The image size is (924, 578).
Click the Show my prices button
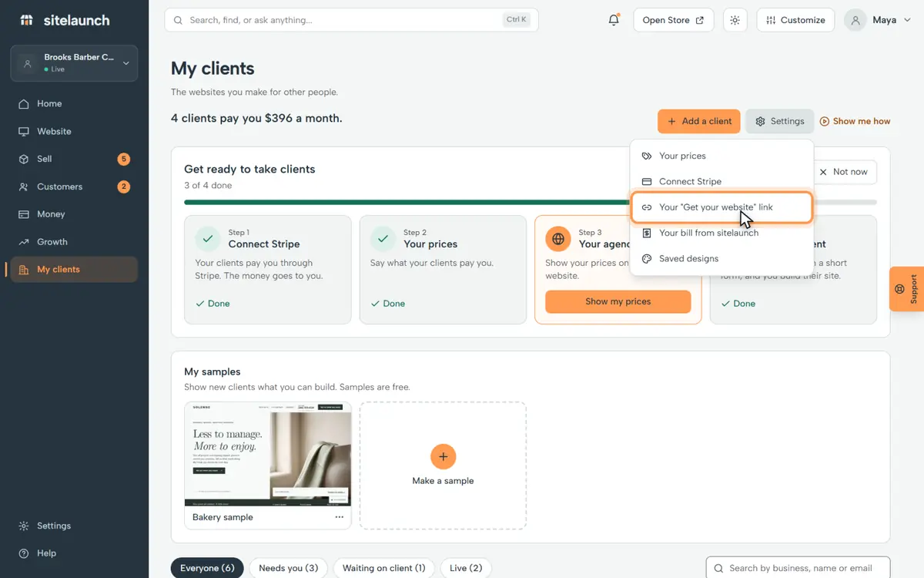pos(618,301)
